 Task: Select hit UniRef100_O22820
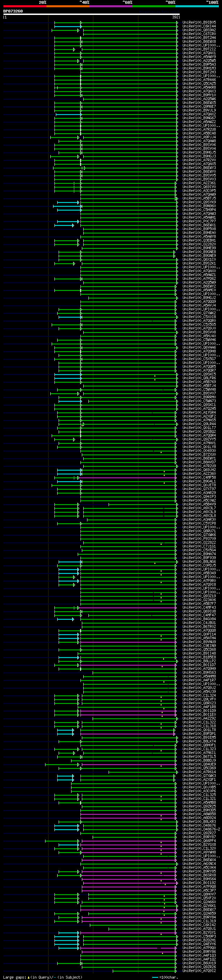[x=199, y=244]
